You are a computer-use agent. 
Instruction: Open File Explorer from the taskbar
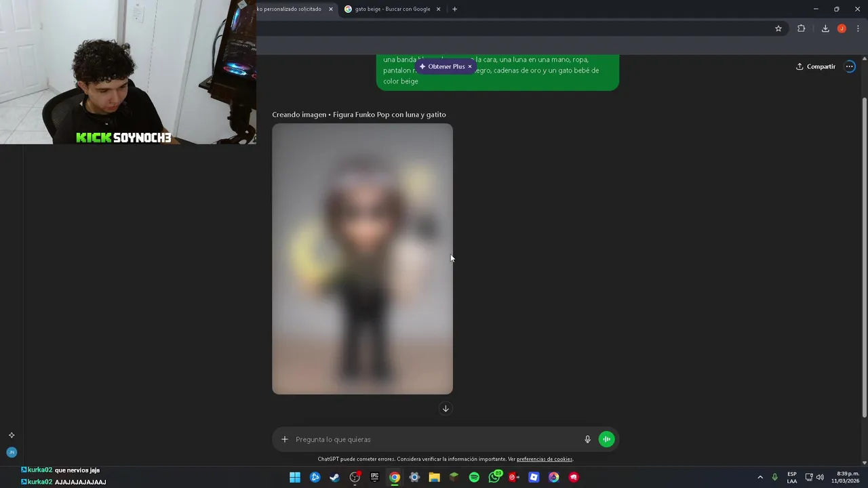click(x=434, y=477)
